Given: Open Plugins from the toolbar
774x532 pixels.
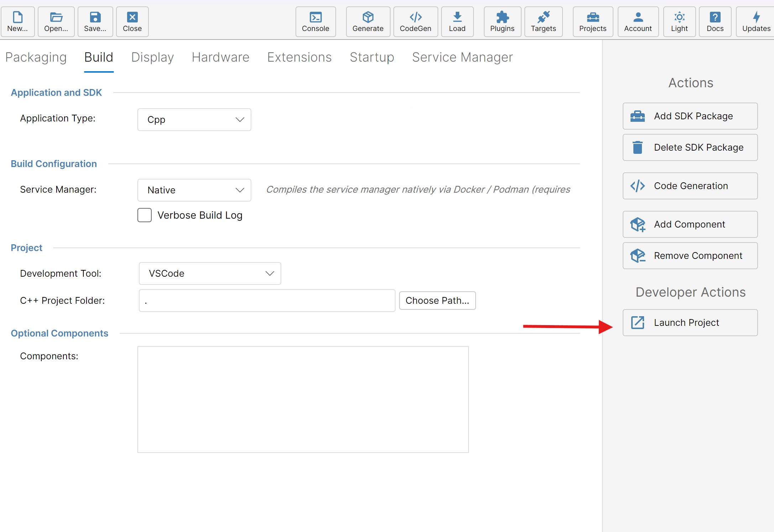Looking at the screenshot, I should pos(502,22).
